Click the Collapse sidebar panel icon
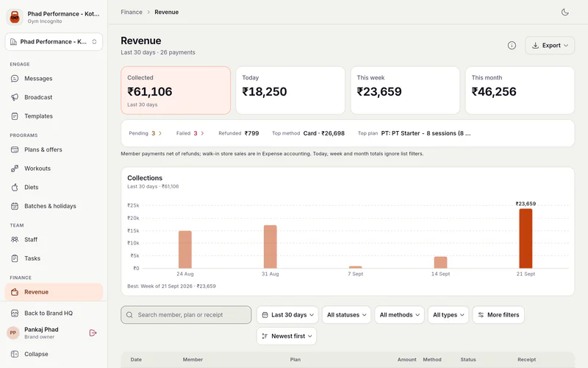The image size is (588, 368). (15, 354)
